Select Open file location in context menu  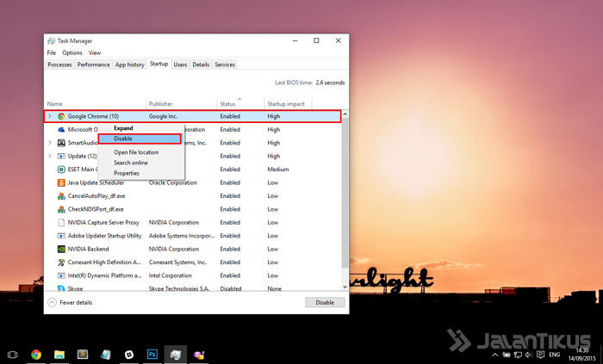pyautogui.click(x=136, y=152)
